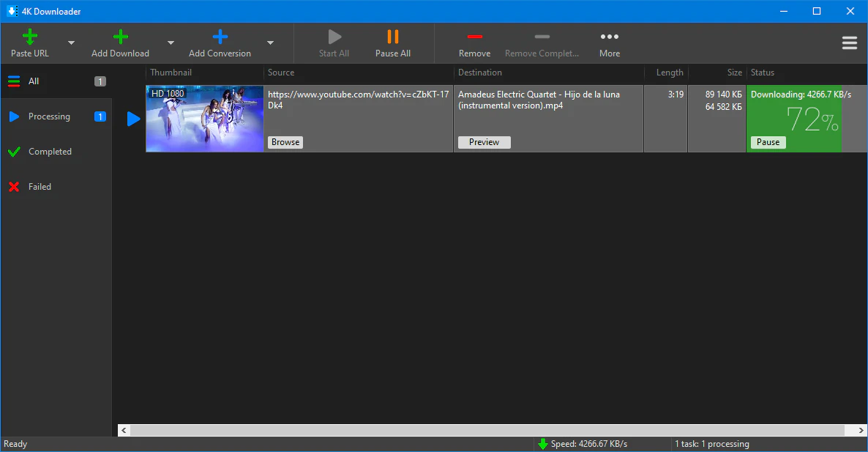Click the blue play arrow beside the download row
The width and height of the screenshot is (868, 452).
pos(133,119)
